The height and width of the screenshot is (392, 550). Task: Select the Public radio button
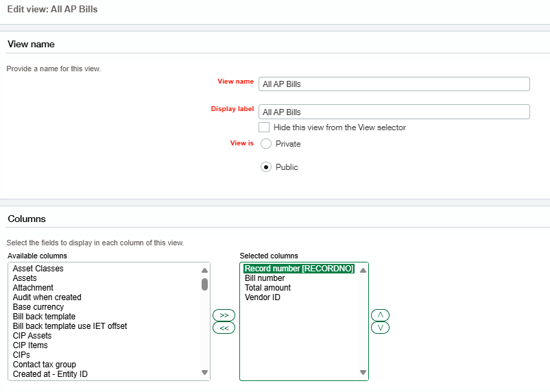(x=266, y=167)
